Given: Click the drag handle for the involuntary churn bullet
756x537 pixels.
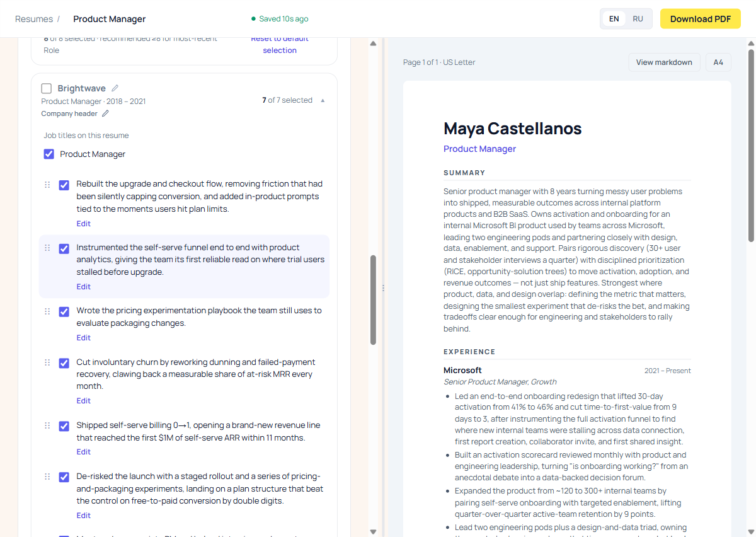Looking at the screenshot, I should tap(47, 362).
